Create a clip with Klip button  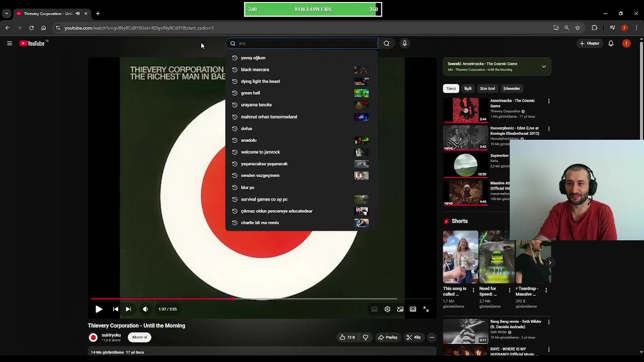[414, 337]
